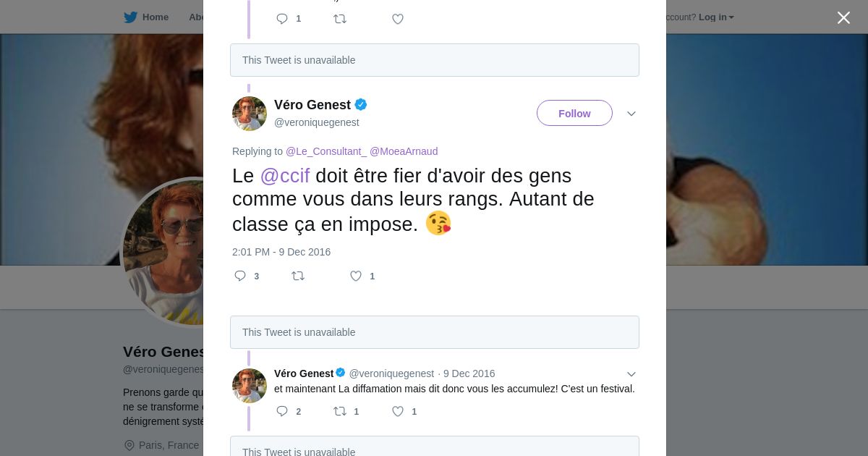The height and width of the screenshot is (456, 868).
Task: Open the @ccif mention link
Action: (x=285, y=176)
